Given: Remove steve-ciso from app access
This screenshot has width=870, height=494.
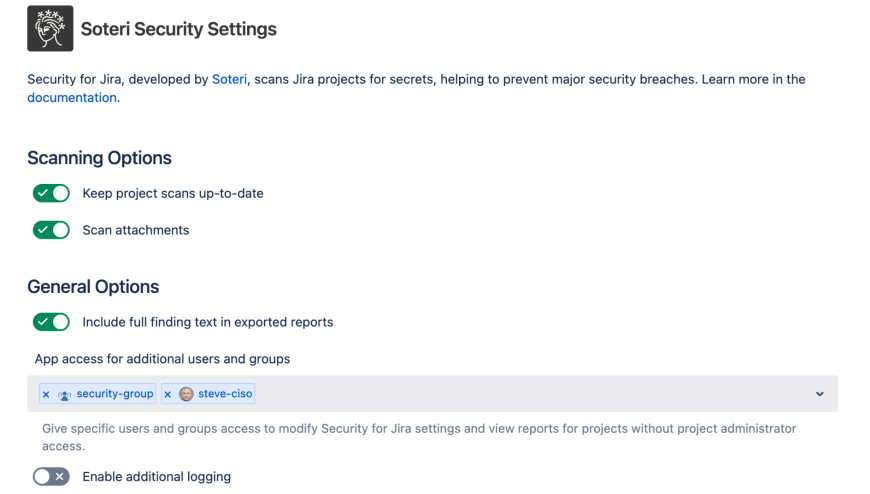Looking at the screenshot, I should click(x=168, y=394).
